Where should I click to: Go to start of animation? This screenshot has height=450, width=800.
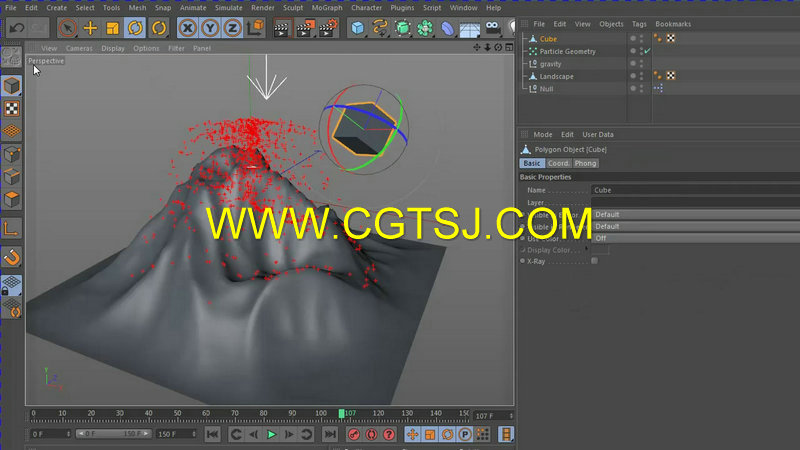coord(212,434)
